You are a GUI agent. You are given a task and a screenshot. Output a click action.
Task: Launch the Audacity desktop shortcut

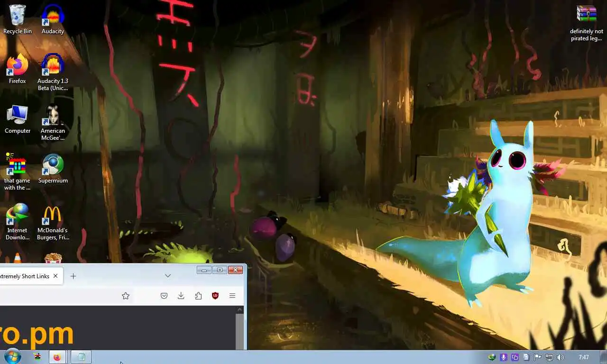[53, 19]
